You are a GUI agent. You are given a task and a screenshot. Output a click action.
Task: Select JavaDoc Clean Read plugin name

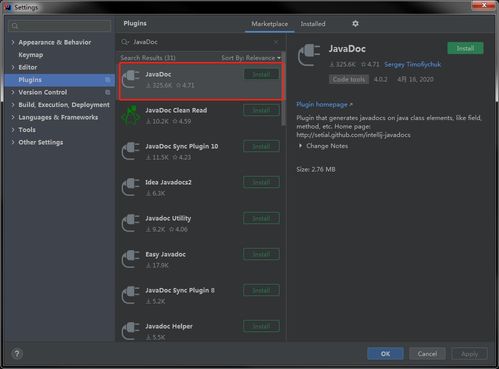[x=176, y=110]
